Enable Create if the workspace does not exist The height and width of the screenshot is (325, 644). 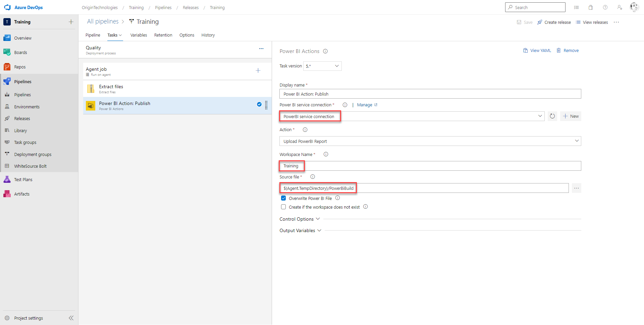click(283, 207)
